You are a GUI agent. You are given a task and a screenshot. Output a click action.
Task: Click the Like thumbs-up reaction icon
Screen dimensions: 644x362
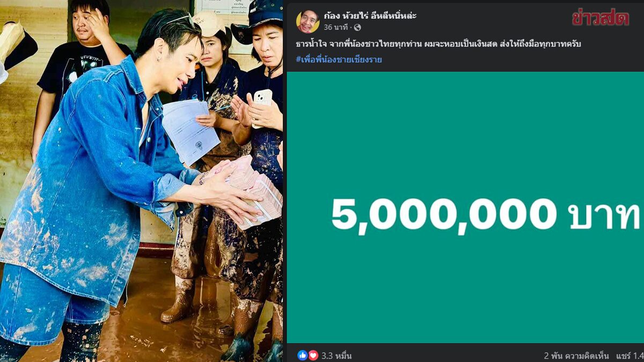tap(303, 356)
